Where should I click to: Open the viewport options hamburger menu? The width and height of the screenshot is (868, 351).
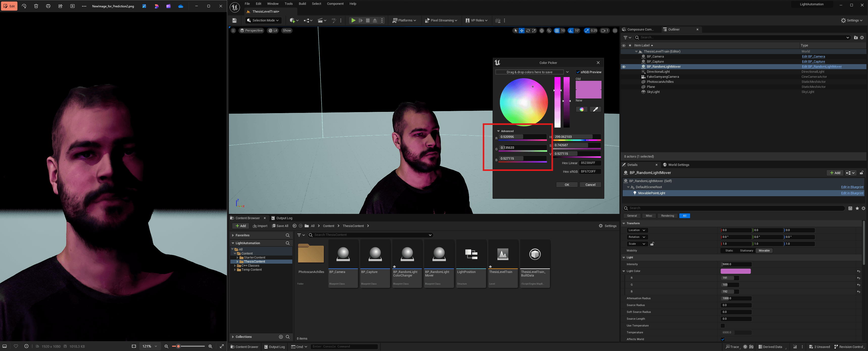(x=233, y=31)
